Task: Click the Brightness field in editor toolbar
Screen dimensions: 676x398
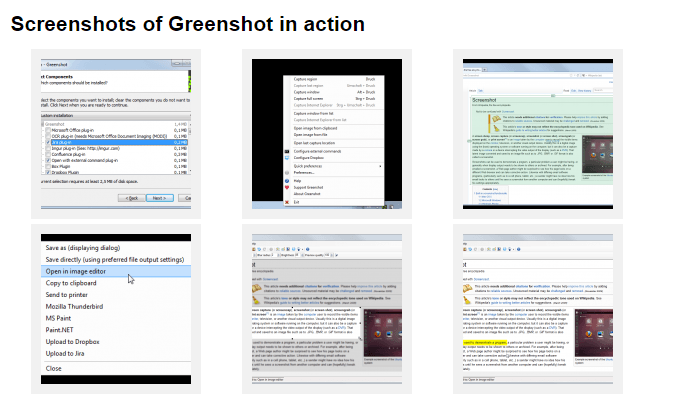Action: [297, 255]
